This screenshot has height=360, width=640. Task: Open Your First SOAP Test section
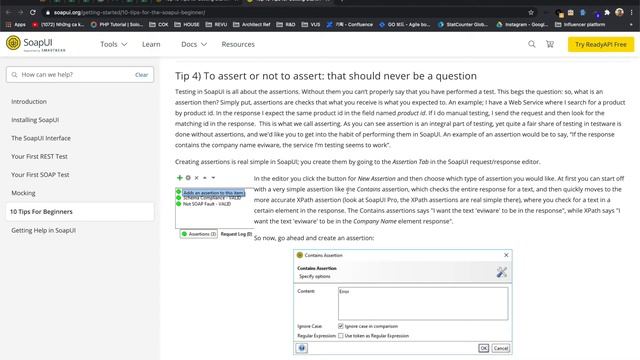40,174
